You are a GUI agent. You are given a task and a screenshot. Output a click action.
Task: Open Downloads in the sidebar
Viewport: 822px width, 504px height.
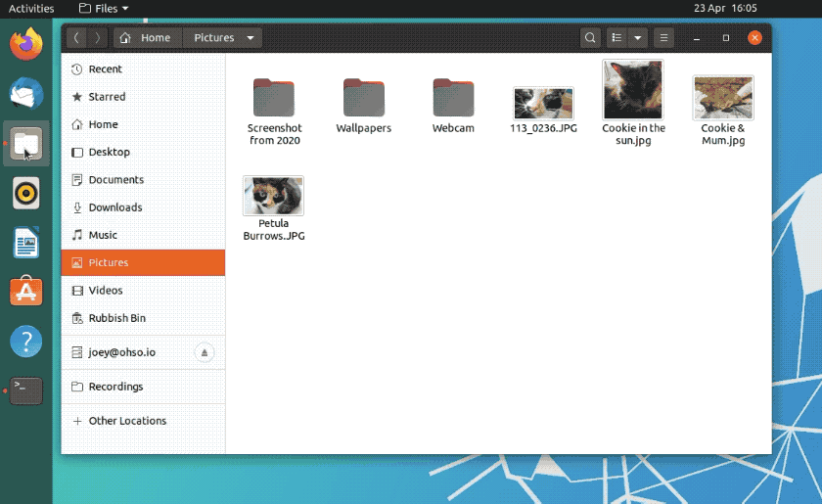tap(114, 207)
